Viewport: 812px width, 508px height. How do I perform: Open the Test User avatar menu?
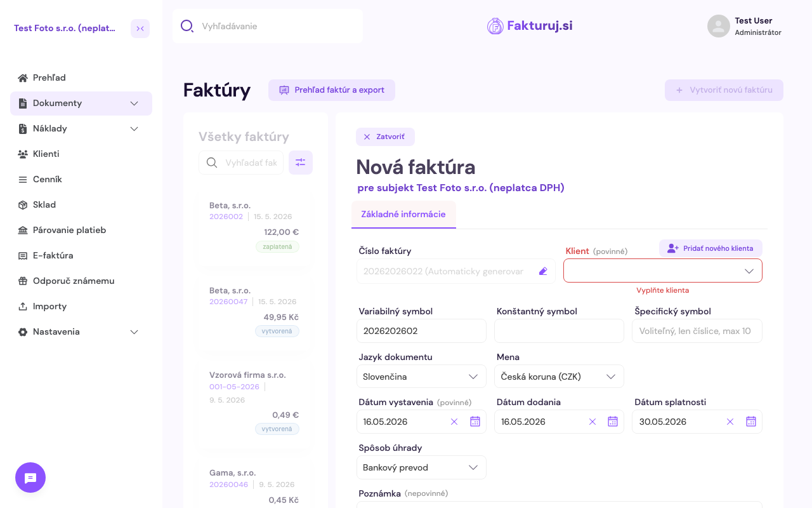[x=719, y=26]
